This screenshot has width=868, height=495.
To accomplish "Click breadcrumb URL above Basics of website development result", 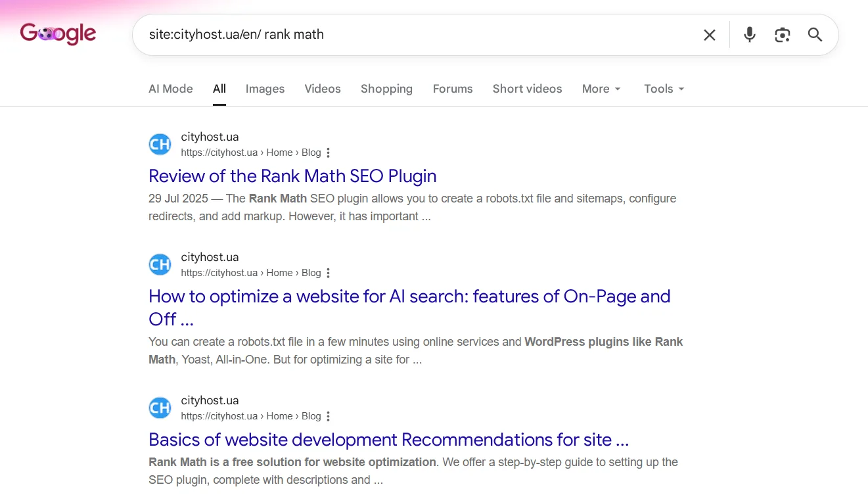I will point(251,416).
